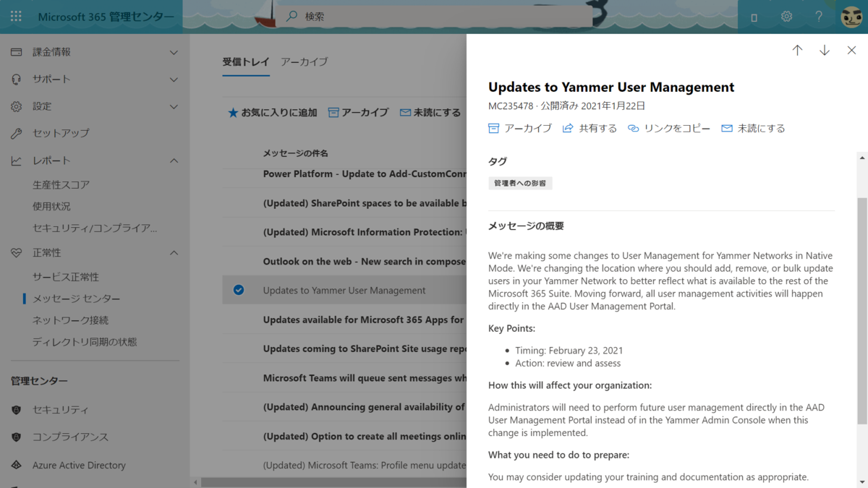Expand the 設定 section chevron

pyautogui.click(x=174, y=106)
